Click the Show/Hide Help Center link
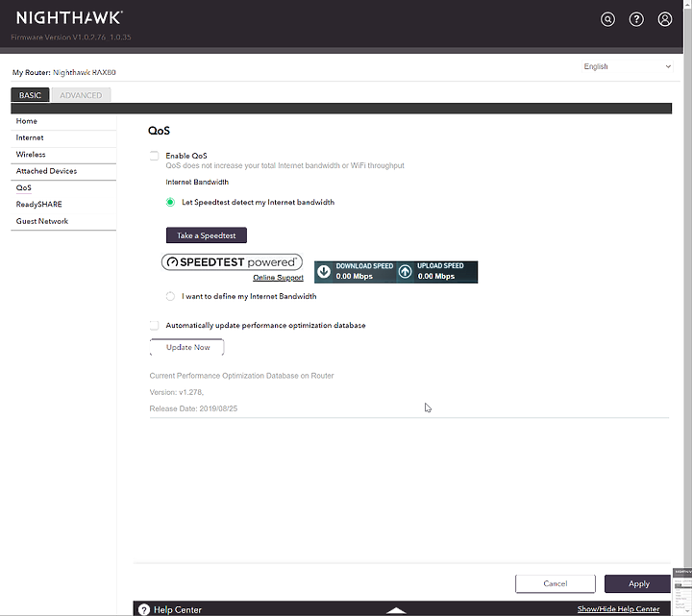The width and height of the screenshot is (692, 616). pos(618,609)
